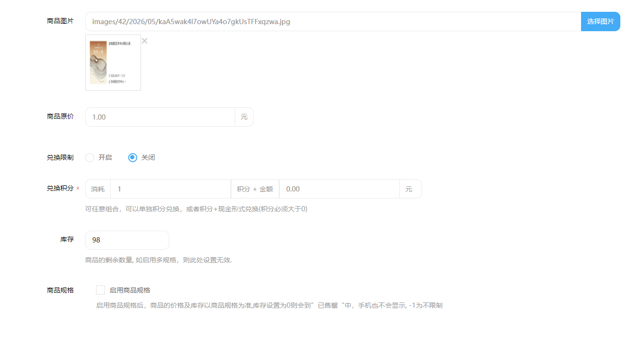Click the 兑换积分 field label
This screenshot has height=337, width=644.
point(60,188)
